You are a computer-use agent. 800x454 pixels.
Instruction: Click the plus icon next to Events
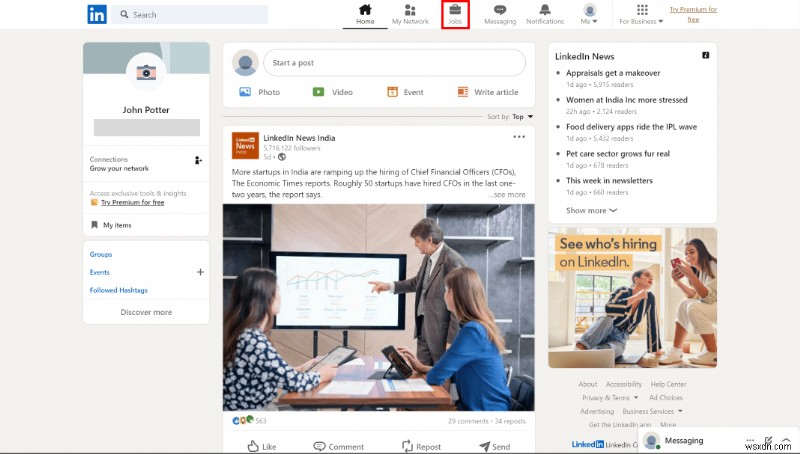coord(201,272)
